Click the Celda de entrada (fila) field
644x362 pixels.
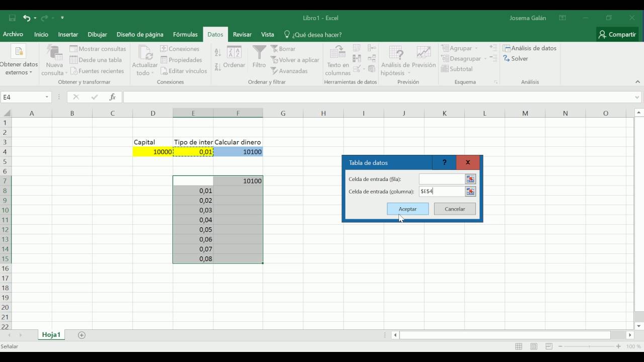click(x=442, y=179)
